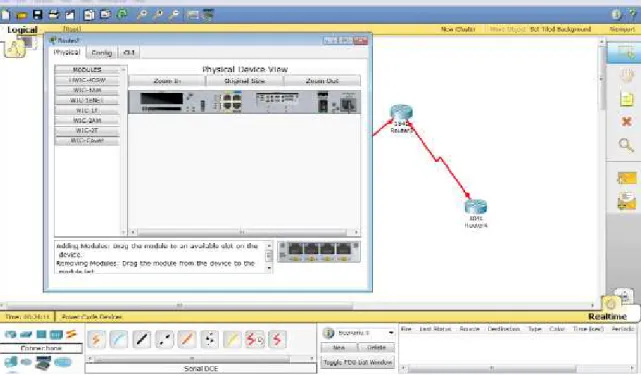Click the Delete scenario button
This screenshot has width=641, height=375.
click(x=377, y=347)
